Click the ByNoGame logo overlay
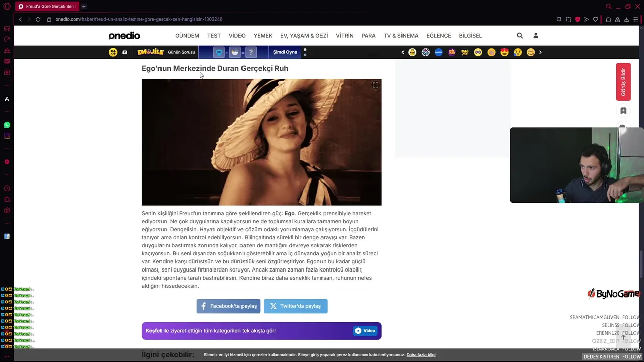Viewport: 644px width, 362px height. (613, 294)
